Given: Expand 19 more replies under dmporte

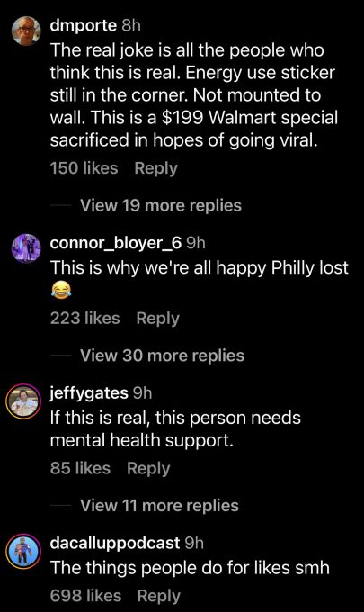Looking at the screenshot, I should [161, 205].
